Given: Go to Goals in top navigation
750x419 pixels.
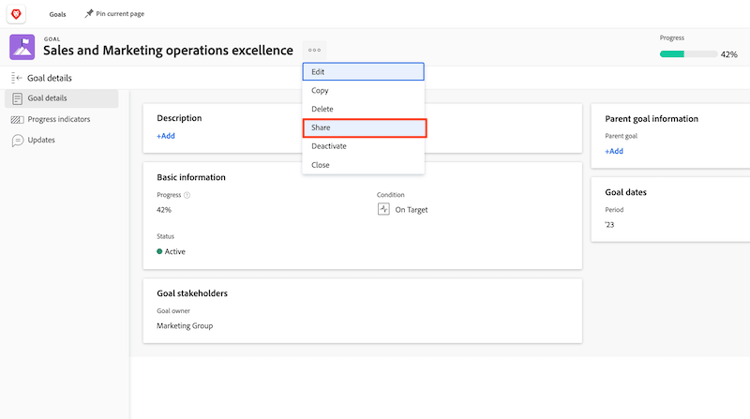Looking at the screenshot, I should point(59,14).
